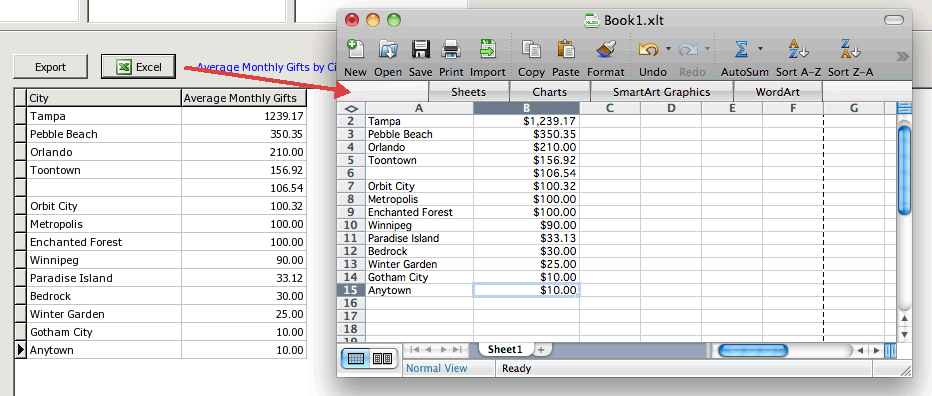The image size is (932, 396).
Task: Click scroll right arrow in Excel
Action: (877, 350)
